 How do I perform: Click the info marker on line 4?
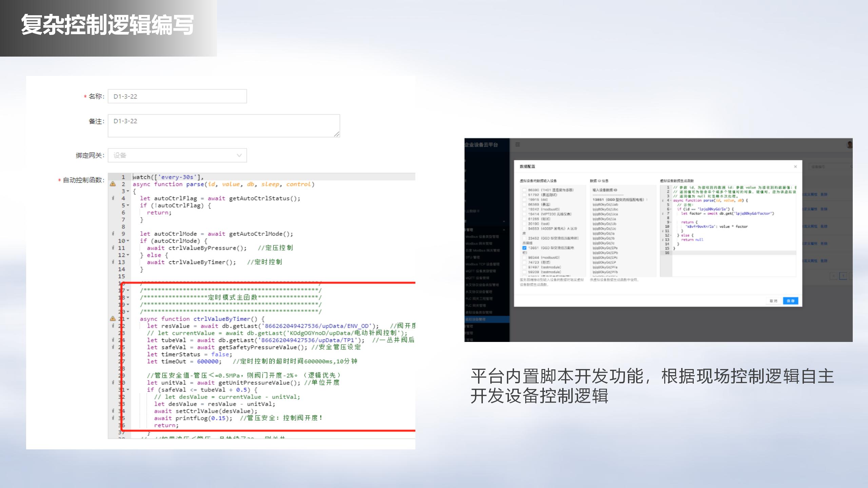pyautogui.click(x=113, y=198)
